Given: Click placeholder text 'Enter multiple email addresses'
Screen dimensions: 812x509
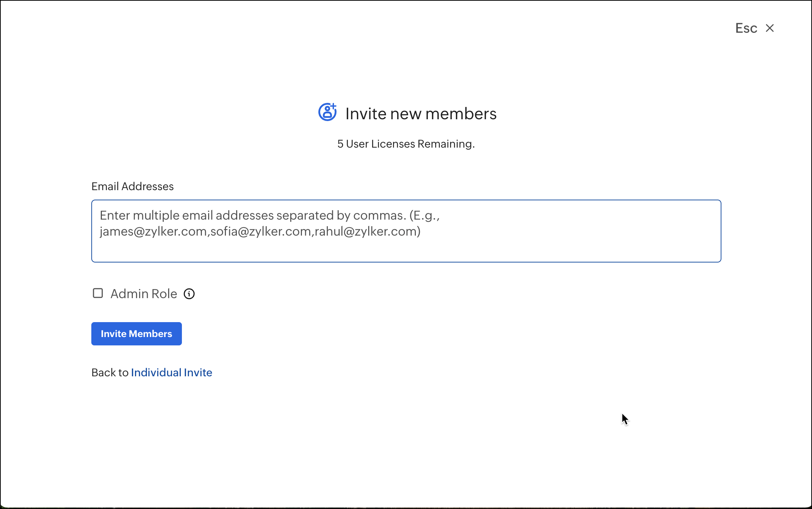Looking at the screenshot, I should (187, 216).
